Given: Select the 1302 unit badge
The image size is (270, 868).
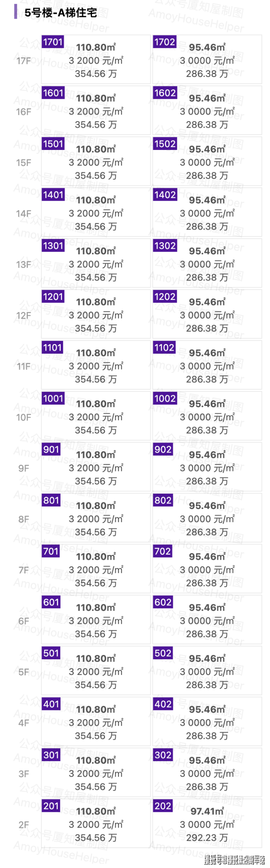Looking at the screenshot, I should [165, 246].
